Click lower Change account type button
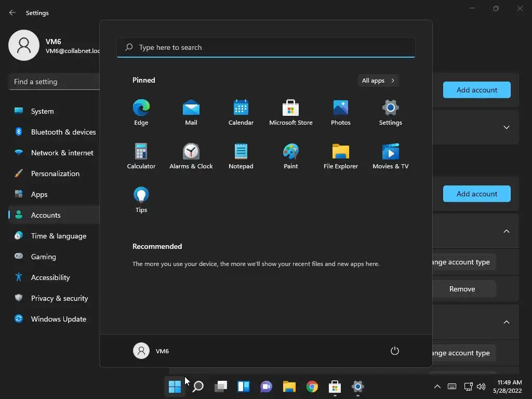Image resolution: width=532 pixels, height=399 pixels. [x=463, y=353]
